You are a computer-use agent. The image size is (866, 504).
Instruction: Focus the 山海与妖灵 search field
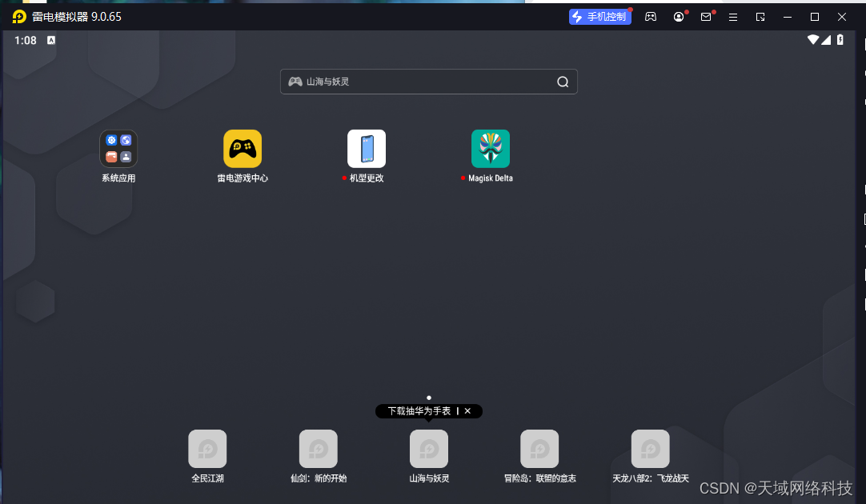click(x=428, y=82)
